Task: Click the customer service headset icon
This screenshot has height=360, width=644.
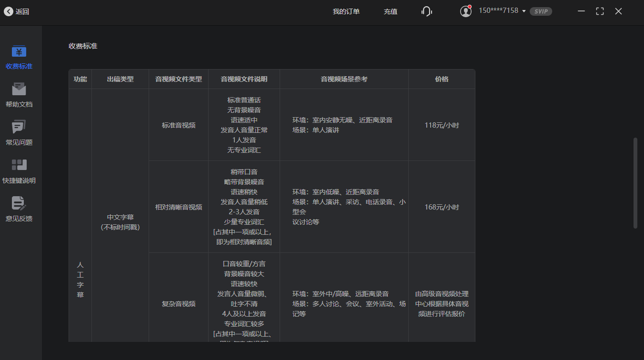Action: coord(426,11)
